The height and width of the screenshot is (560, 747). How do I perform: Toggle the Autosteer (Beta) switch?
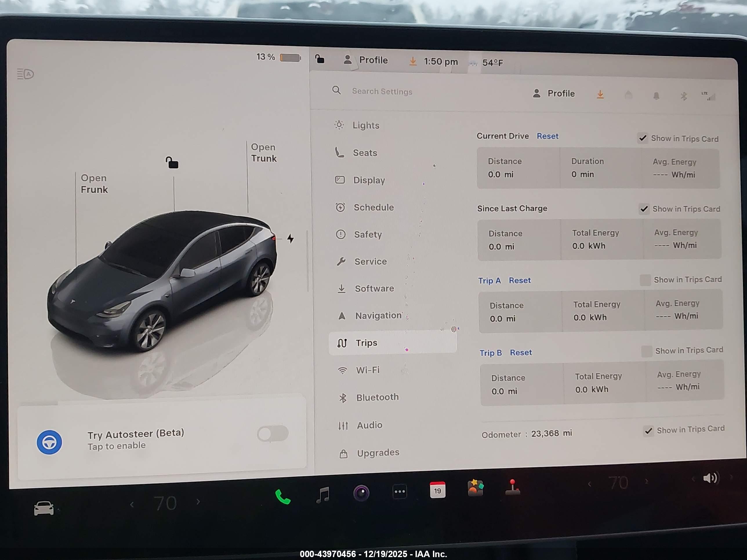273,433
